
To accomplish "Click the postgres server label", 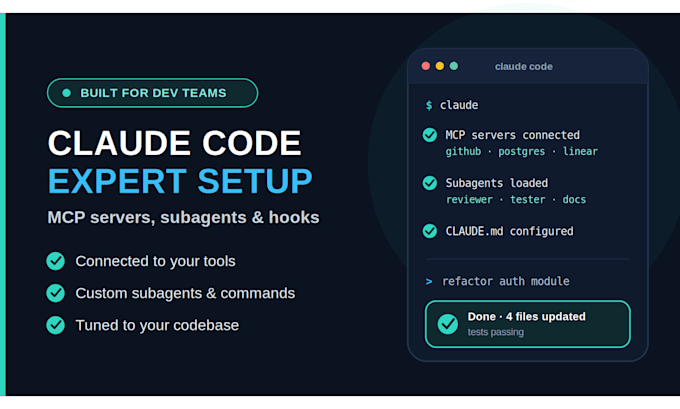I will coord(521,151).
